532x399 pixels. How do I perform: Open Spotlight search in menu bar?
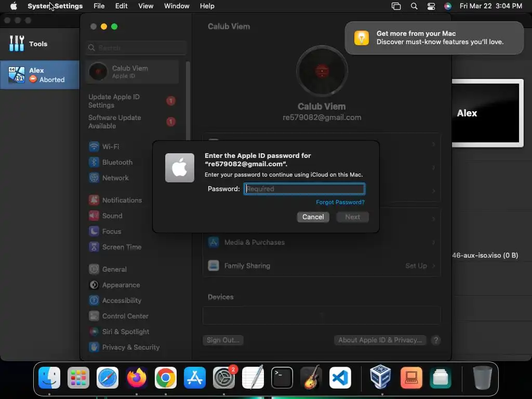point(414,6)
